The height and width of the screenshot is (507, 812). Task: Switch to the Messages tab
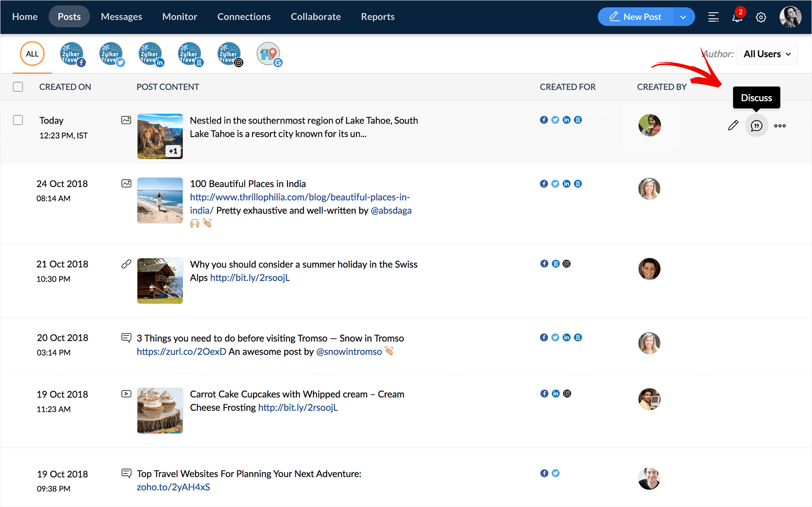121,17
